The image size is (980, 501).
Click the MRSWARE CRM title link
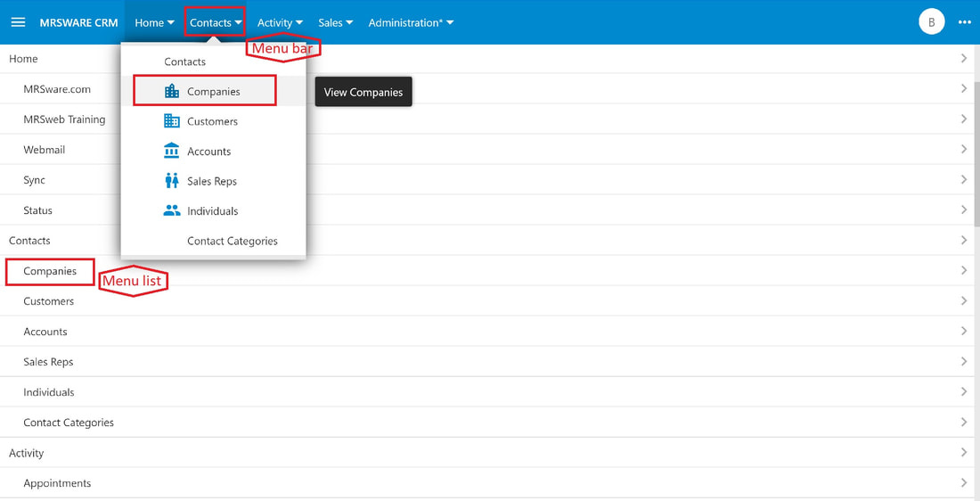[x=78, y=22]
